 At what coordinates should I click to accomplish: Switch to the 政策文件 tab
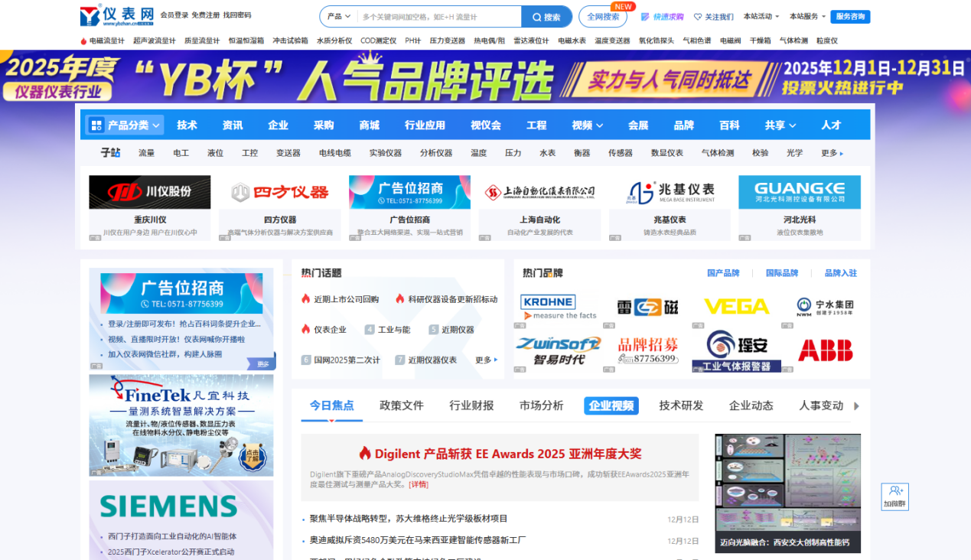pyautogui.click(x=401, y=405)
